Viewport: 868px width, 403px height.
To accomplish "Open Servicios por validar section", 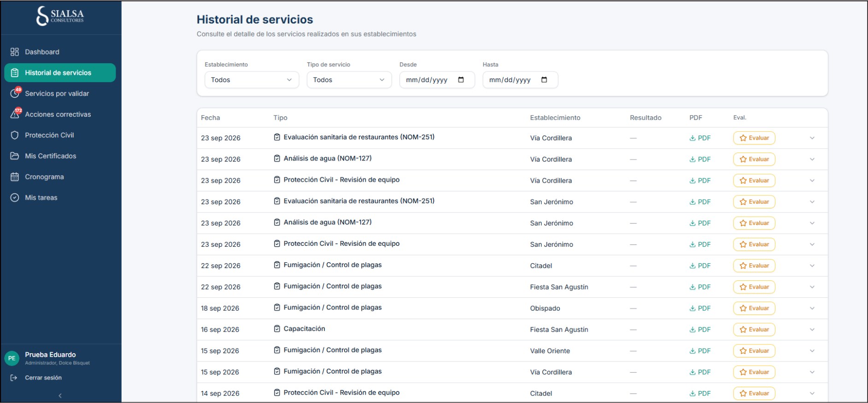I will 60,94.
